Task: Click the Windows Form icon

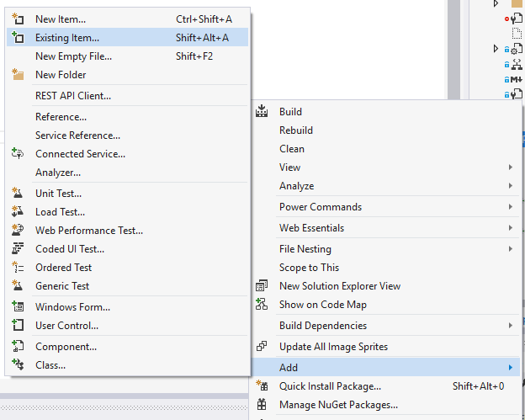Action: (x=18, y=307)
